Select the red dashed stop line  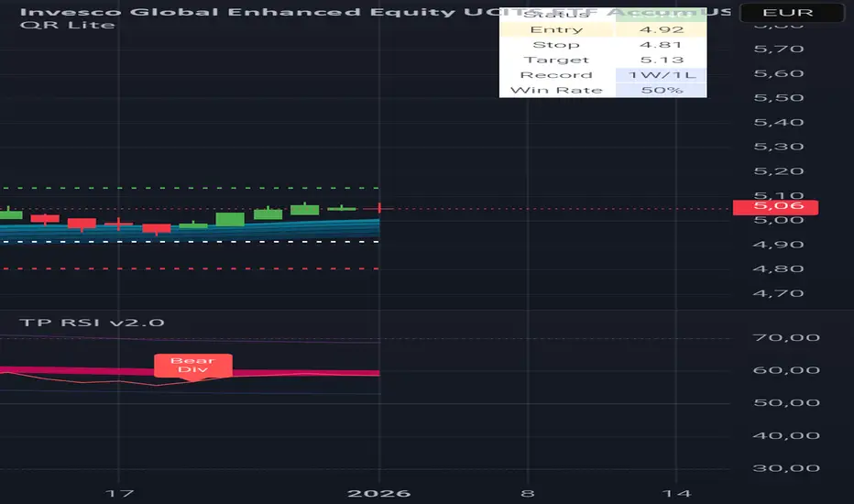coord(190,268)
